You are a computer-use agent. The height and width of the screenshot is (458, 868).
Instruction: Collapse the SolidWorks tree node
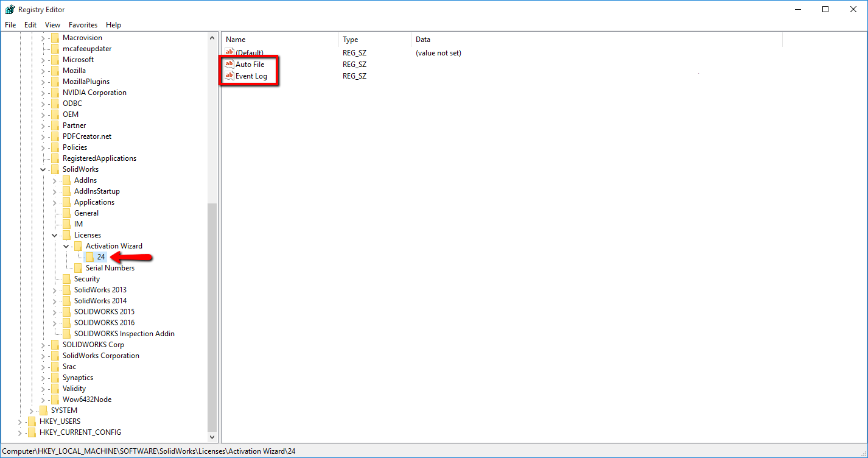[x=43, y=169]
